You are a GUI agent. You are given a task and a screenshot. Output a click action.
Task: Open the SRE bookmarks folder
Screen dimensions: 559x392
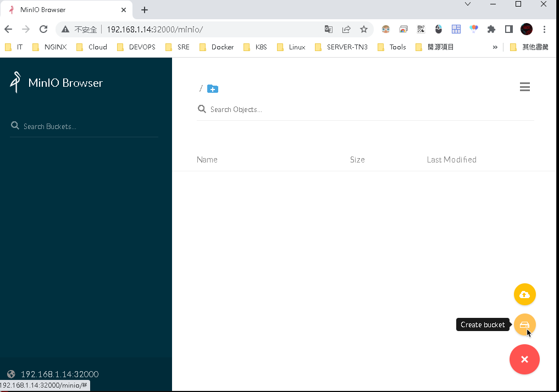coord(178,47)
